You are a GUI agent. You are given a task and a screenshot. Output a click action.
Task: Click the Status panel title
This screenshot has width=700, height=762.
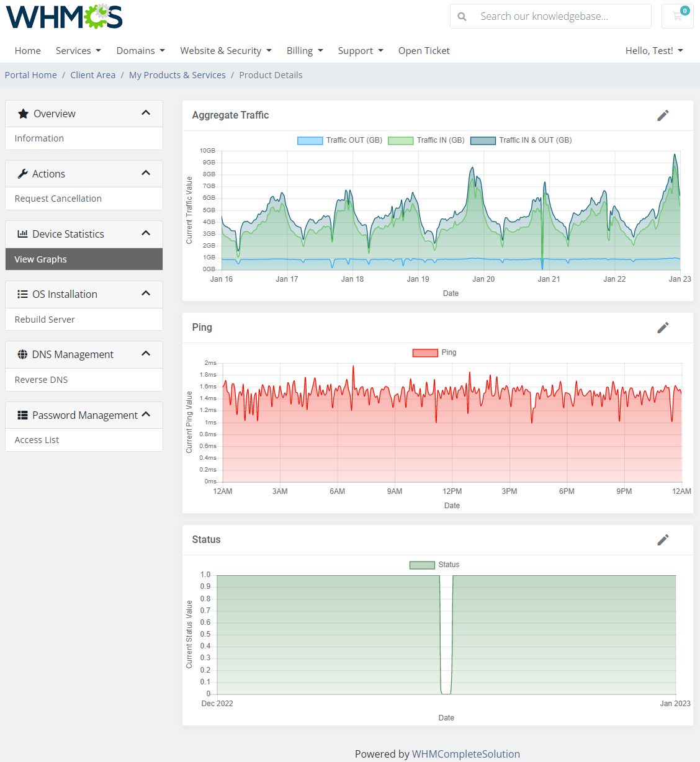click(x=206, y=540)
